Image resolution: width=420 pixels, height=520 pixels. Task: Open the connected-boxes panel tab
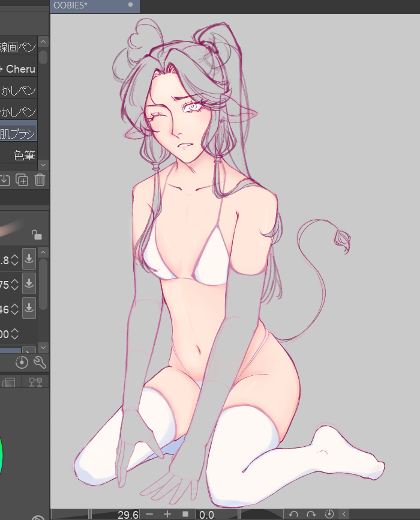(x=35, y=382)
